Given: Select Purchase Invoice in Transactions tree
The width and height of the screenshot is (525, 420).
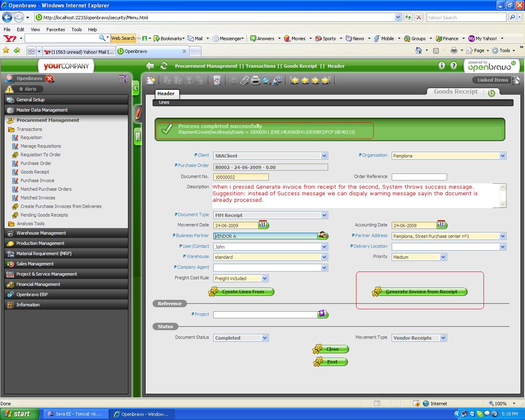Looking at the screenshot, I should point(37,180).
